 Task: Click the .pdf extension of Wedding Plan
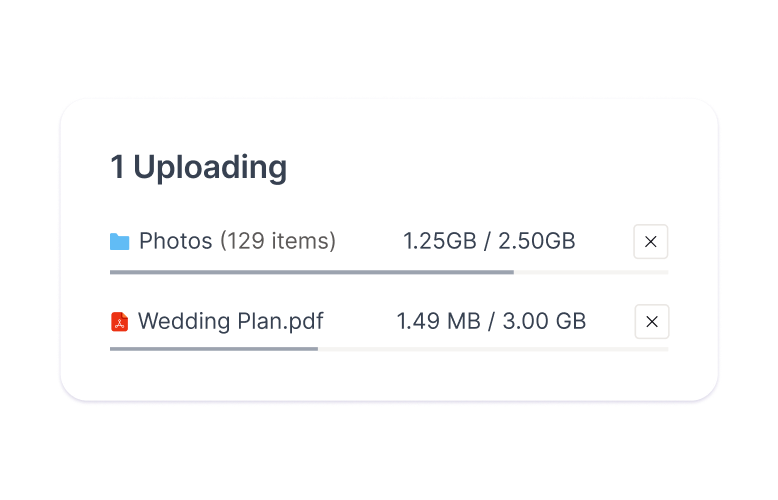pyautogui.click(x=302, y=322)
